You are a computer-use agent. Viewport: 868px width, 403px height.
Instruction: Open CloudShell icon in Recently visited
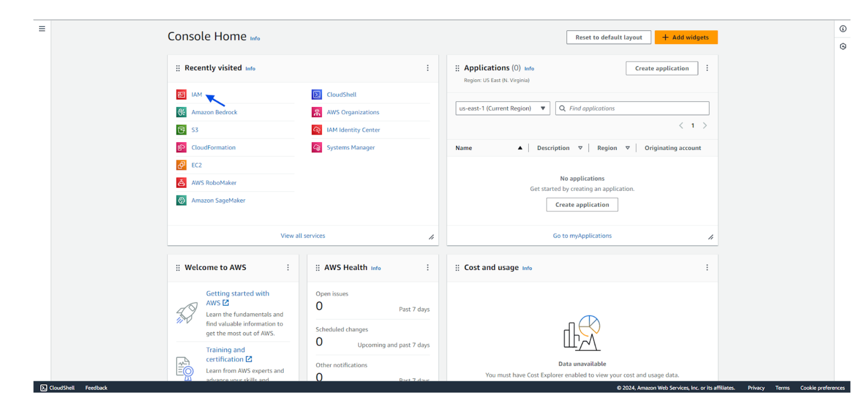(x=317, y=95)
